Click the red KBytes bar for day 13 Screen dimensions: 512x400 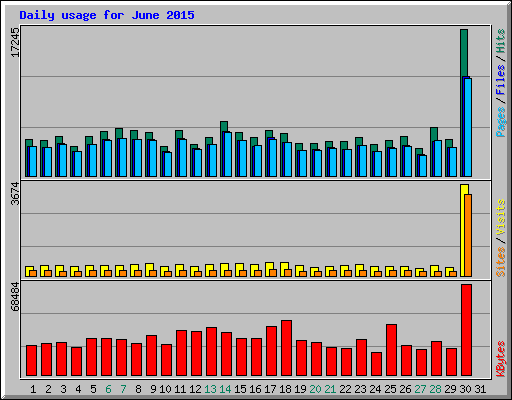(x=211, y=351)
